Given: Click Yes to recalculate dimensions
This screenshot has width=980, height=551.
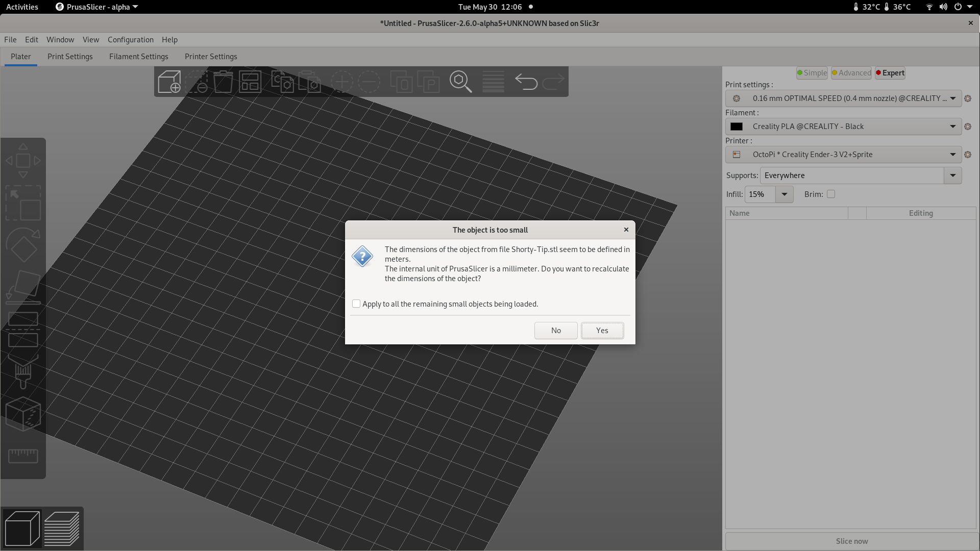Looking at the screenshot, I should pos(602,330).
